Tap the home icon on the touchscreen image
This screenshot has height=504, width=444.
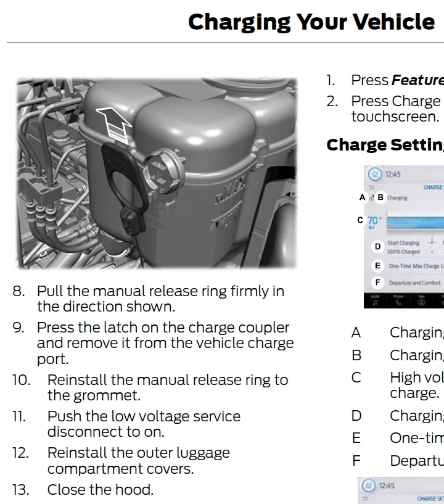point(374,174)
